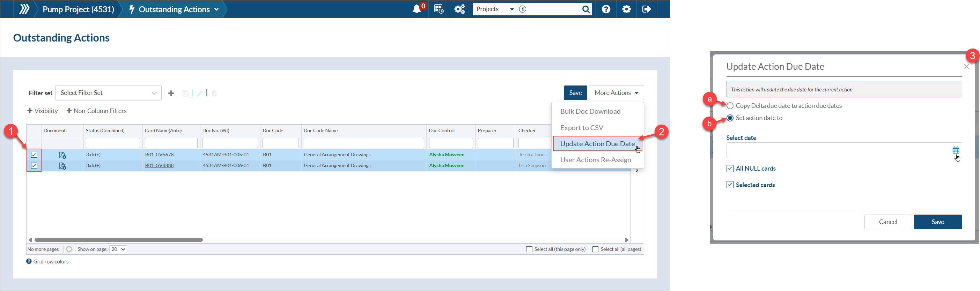Expand the Select Filter Set dropdown
Image resolution: width=980 pixels, height=291 pixels.
click(x=109, y=93)
